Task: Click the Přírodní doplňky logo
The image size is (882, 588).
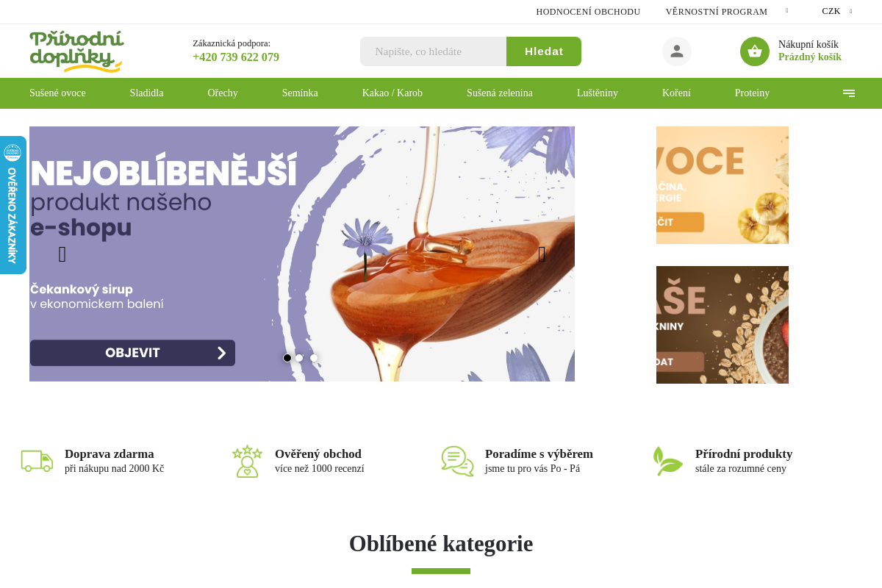Action: [76, 51]
